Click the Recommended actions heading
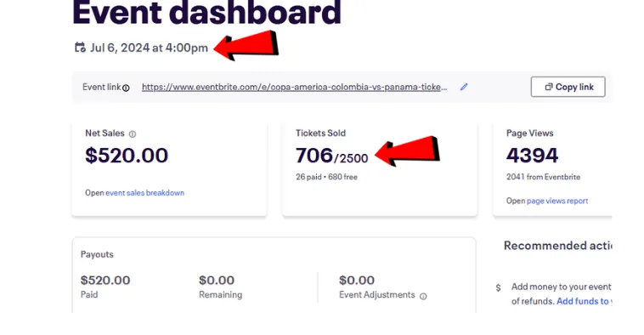Image resolution: width=644 pixels, height=335 pixels. (557, 246)
